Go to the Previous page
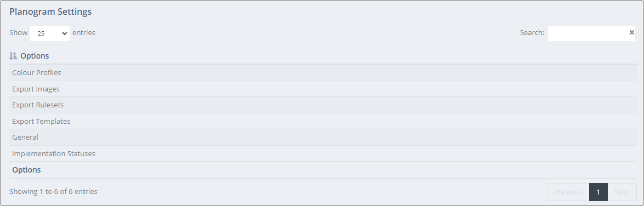Image resolution: width=644 pixels, height=206 pixels. (568, 192)
